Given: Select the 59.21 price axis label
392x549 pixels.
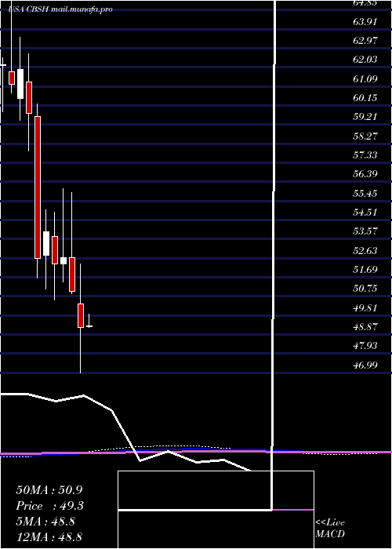Looking at the screenshot, I should click(366, 117).
